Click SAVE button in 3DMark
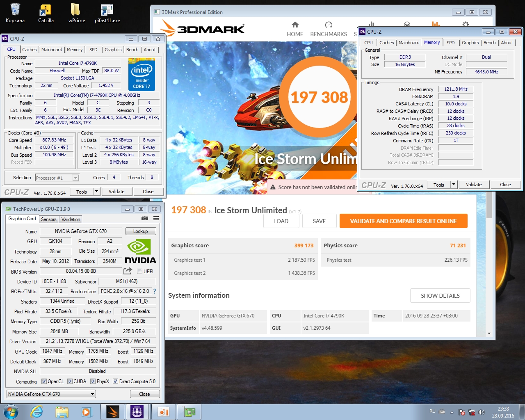This screenshot has width=525, height=420. [x=319, y=221]
